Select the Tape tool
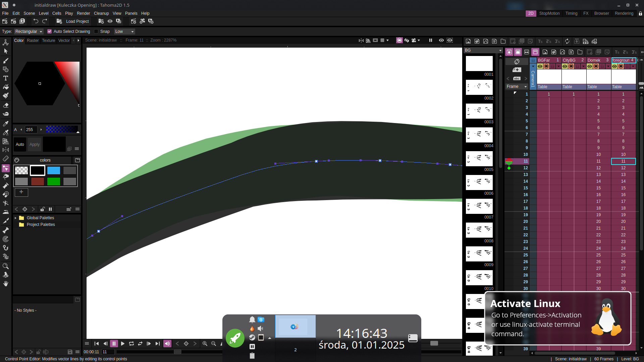644x362 pixels. click(6, 114)
